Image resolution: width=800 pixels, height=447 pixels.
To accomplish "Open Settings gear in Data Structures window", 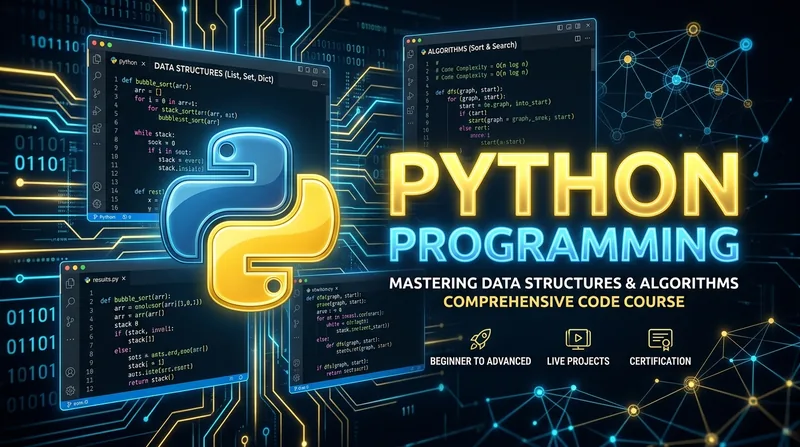I will tap(96, 203).
